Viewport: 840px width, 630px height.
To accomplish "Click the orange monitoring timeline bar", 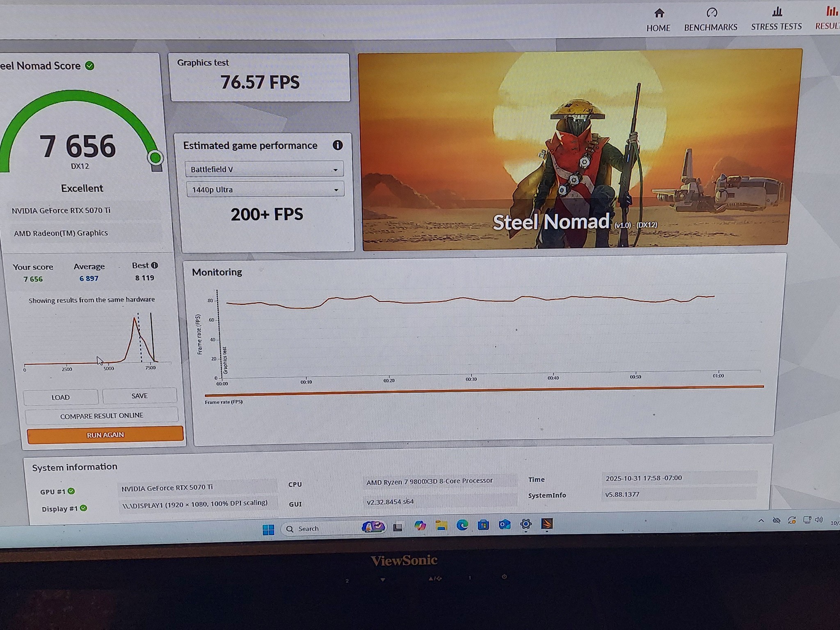I will point(484,390).
